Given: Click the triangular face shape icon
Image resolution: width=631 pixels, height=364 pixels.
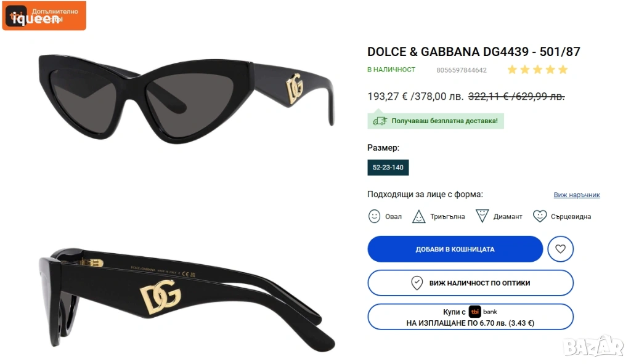Looking at the screenshot, I should tap(418, 216).
